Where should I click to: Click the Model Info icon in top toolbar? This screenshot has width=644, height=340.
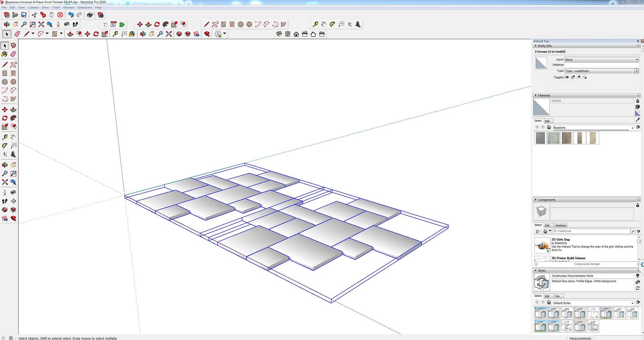click(x=100, y=15)
